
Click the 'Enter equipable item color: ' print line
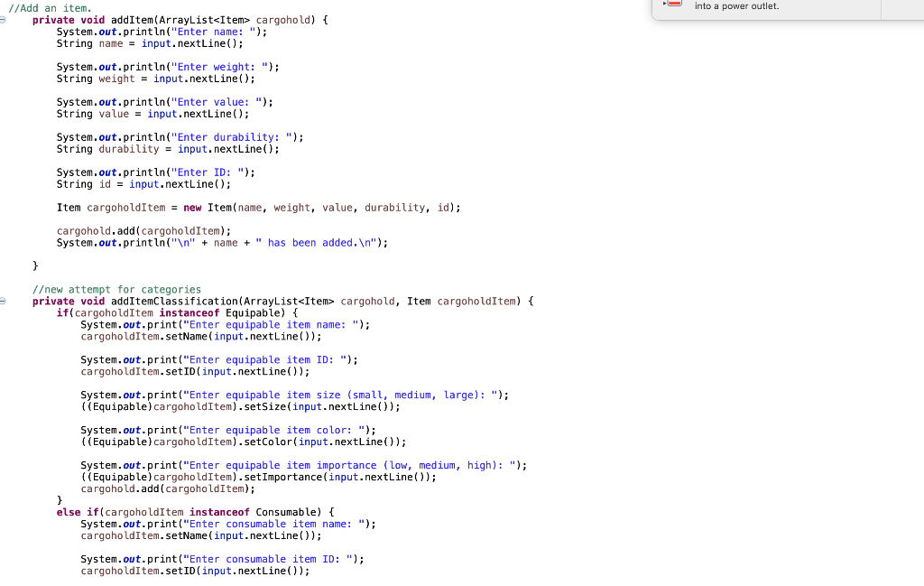(x=228, y=431)
